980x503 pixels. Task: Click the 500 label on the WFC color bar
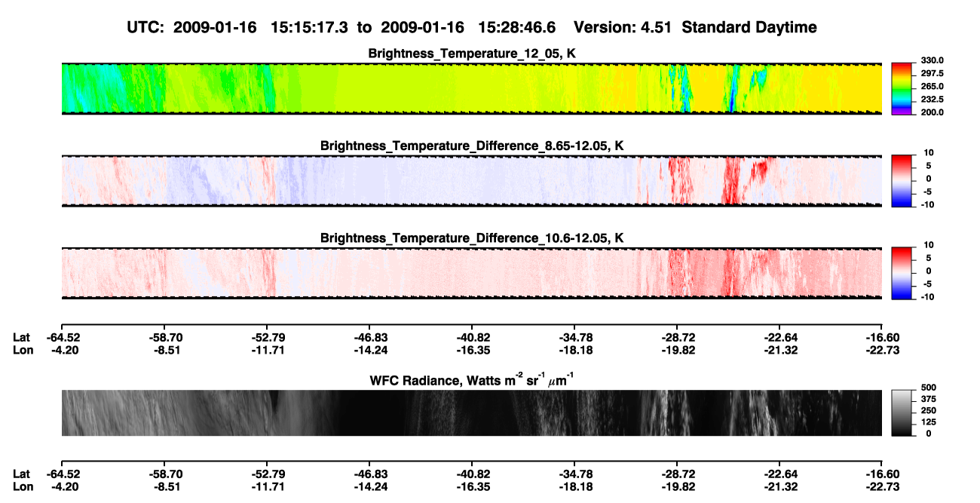coord(929,388)
